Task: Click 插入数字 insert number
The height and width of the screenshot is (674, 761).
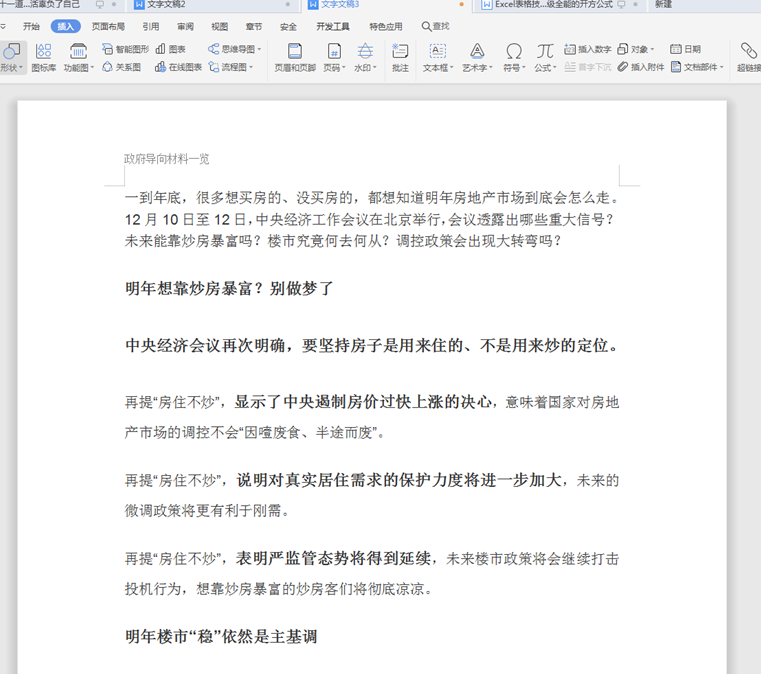Action: [x=587, y=49]
